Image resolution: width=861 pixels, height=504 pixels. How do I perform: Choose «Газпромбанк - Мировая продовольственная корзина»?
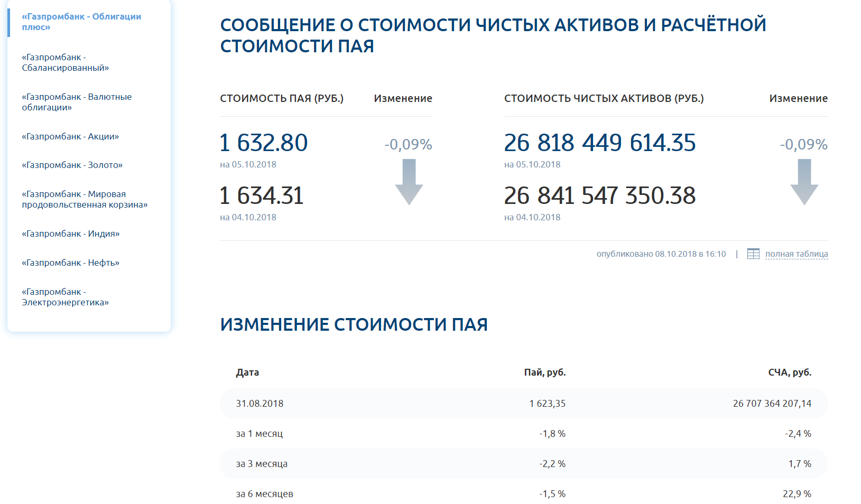pyautogui.click(x=85, y=199)
